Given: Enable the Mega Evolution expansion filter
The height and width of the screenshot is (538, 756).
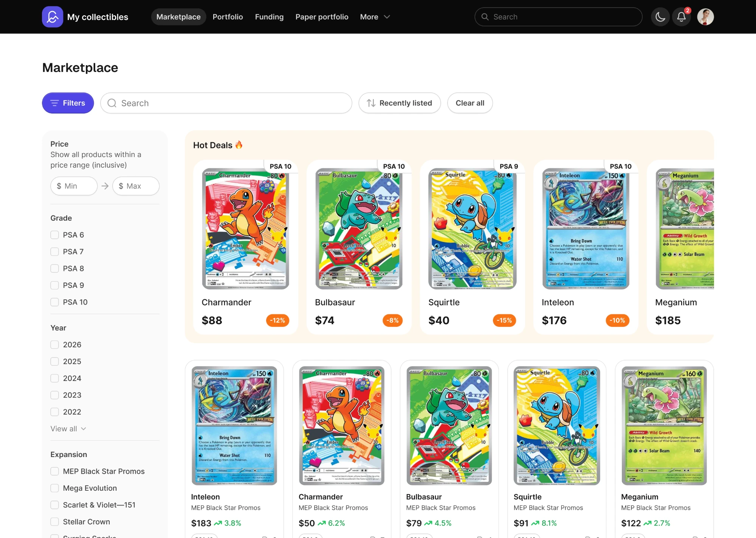Looking at the screenshot, I should click(55, 488).
